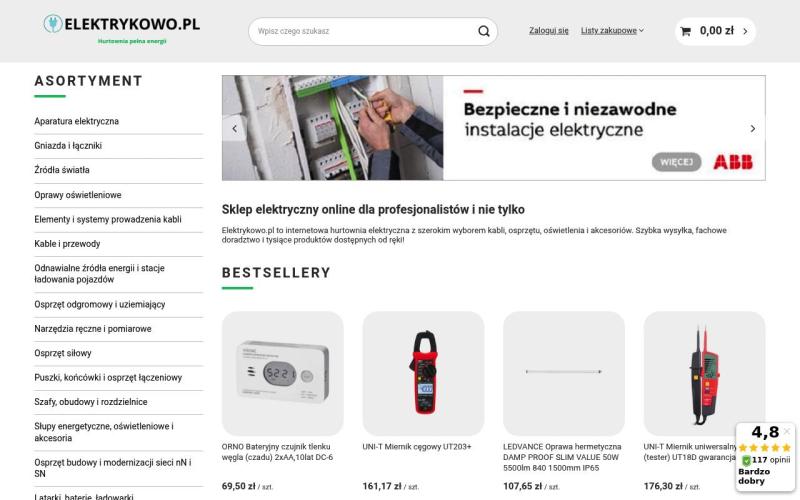
Task: Select Źródła światła category
Action: click(x=62, y=170)
